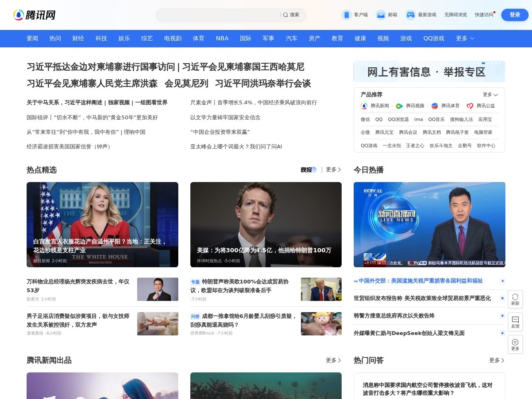Play the 外媒曝黄仁勋 video icon
The height and width of the screenshot is (399, 532).
pyautogui.click(x=502, y=333)
